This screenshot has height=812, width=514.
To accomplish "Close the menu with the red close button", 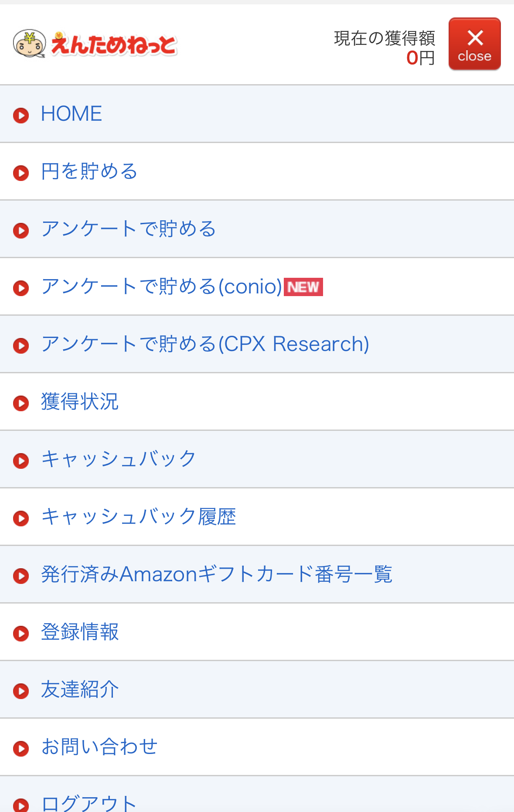I will click(474, 44).
